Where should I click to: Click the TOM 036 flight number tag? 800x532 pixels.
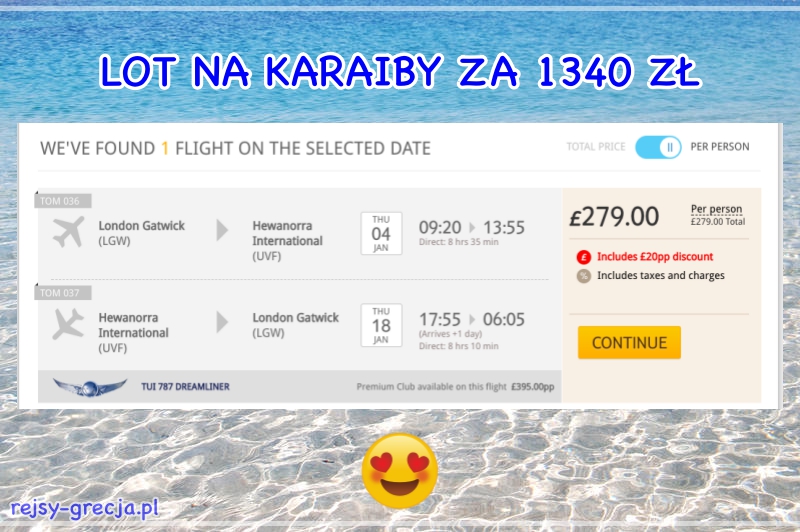pyautogui.click(x=62, y=201)
